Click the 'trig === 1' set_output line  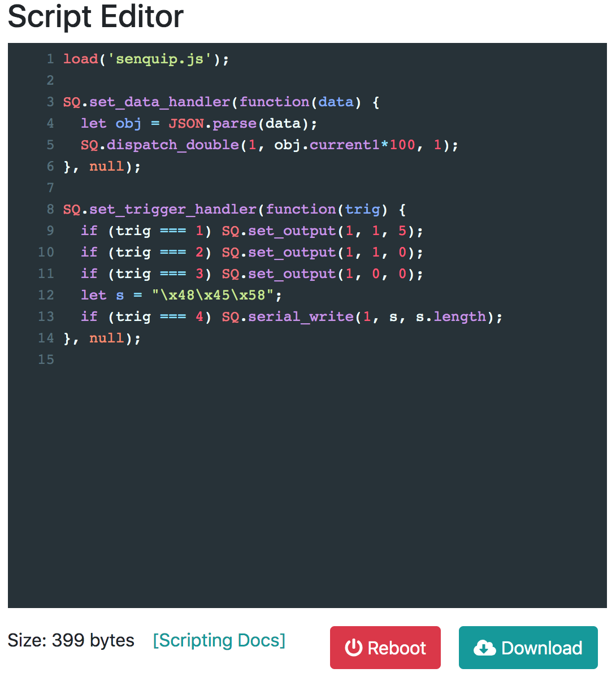252,231
